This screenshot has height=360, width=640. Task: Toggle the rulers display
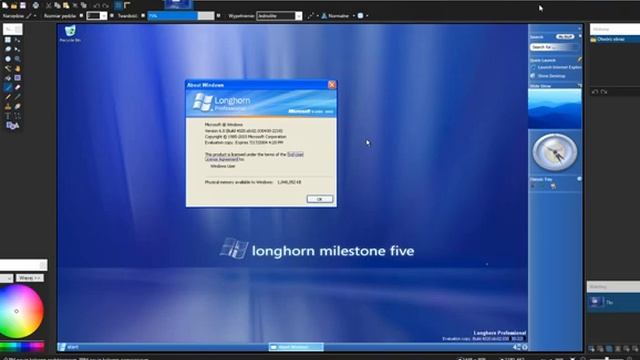pyautogui.click(x=127, y=5)
